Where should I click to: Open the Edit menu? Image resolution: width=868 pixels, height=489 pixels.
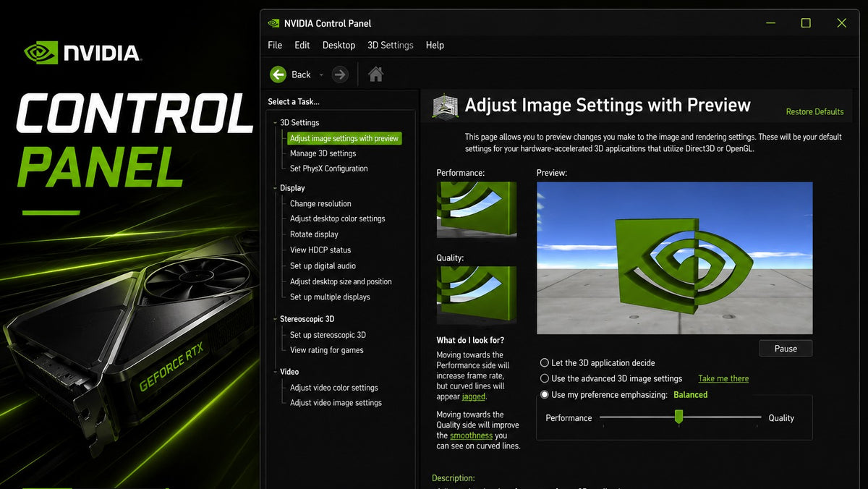(302, 45)
